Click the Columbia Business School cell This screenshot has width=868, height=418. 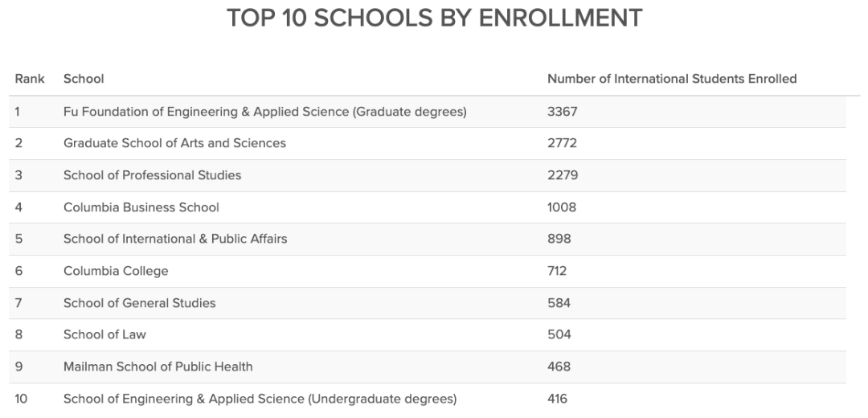coord(141,207)
